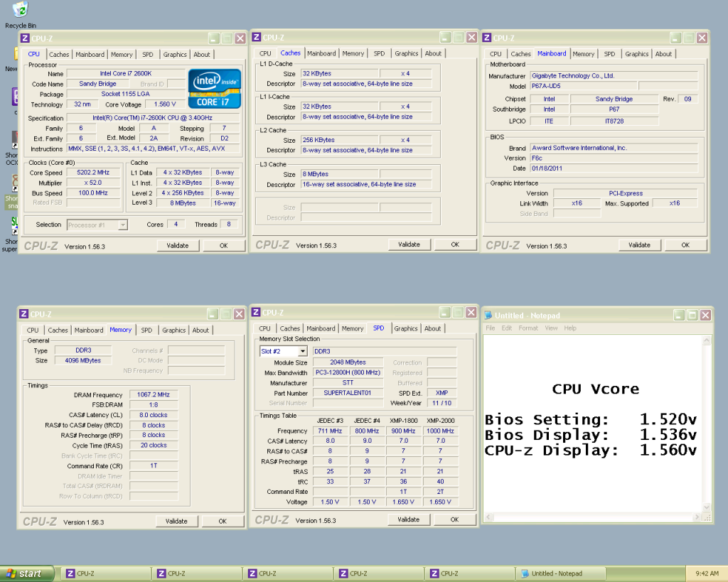Screen dimensions: 728x582
Task: Click the CPU-Z logo in the Memory window title bar
Action: coord(23,314)
